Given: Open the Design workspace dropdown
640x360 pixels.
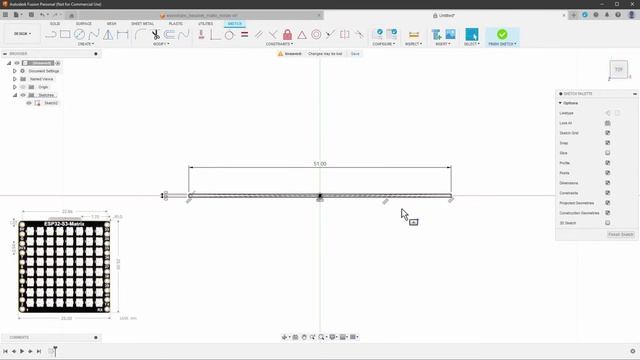Looking at the screenshot, I should pos(22,34).
